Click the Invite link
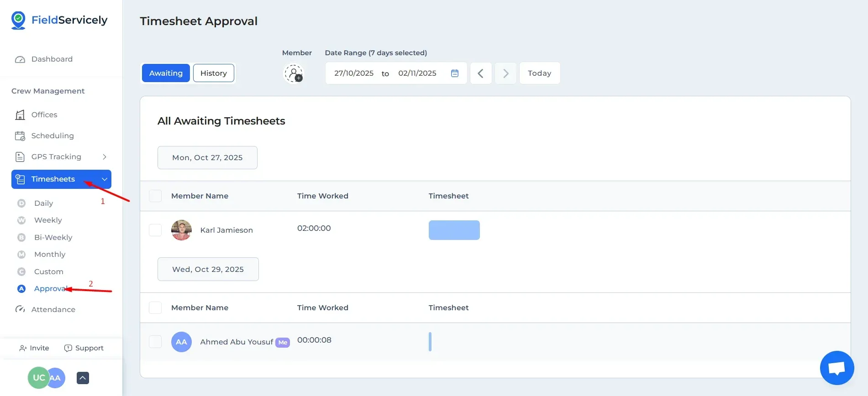The height and width of the screenshot is (396, 868). [34, 348]
